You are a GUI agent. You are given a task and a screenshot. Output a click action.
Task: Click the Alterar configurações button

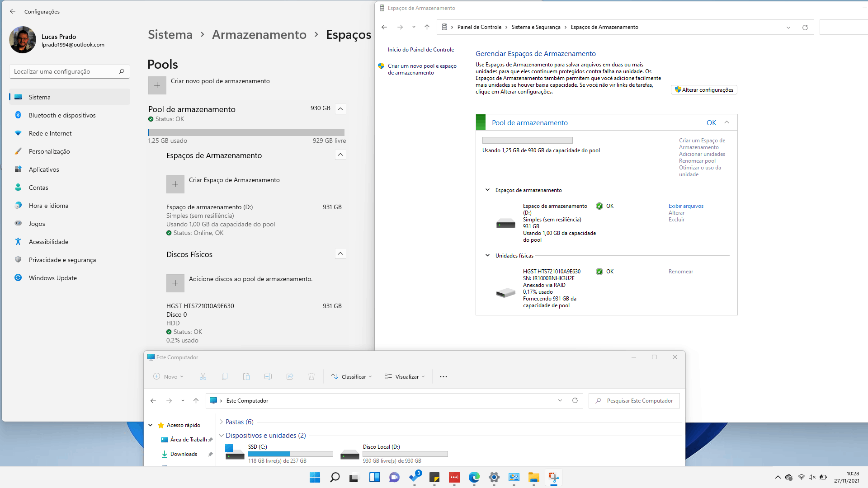(704, 90)
